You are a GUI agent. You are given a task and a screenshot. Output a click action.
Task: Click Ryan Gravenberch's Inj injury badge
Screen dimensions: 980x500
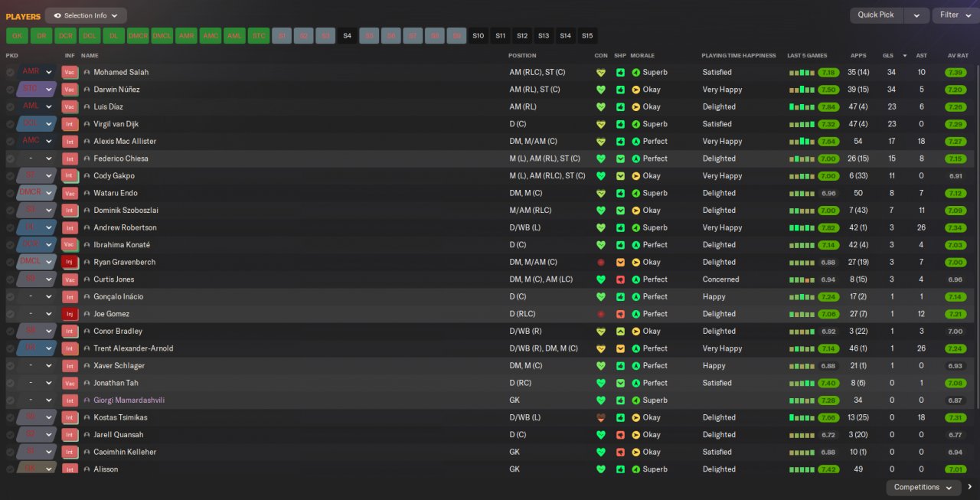tap(70, 262)
